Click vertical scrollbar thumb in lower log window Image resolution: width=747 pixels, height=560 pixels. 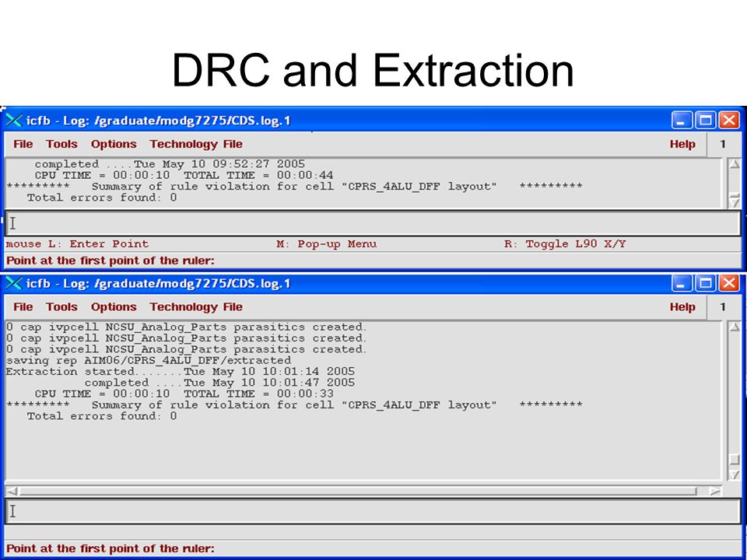coord(734,460)
